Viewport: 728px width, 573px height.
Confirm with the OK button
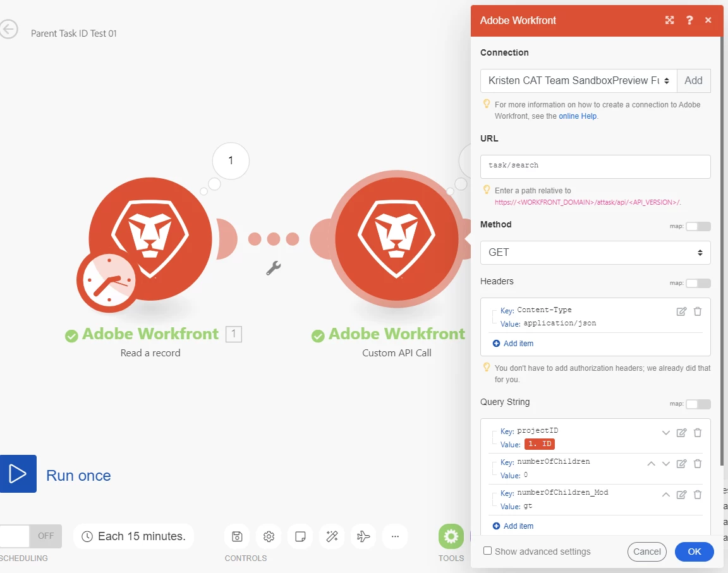click(694, 552)
